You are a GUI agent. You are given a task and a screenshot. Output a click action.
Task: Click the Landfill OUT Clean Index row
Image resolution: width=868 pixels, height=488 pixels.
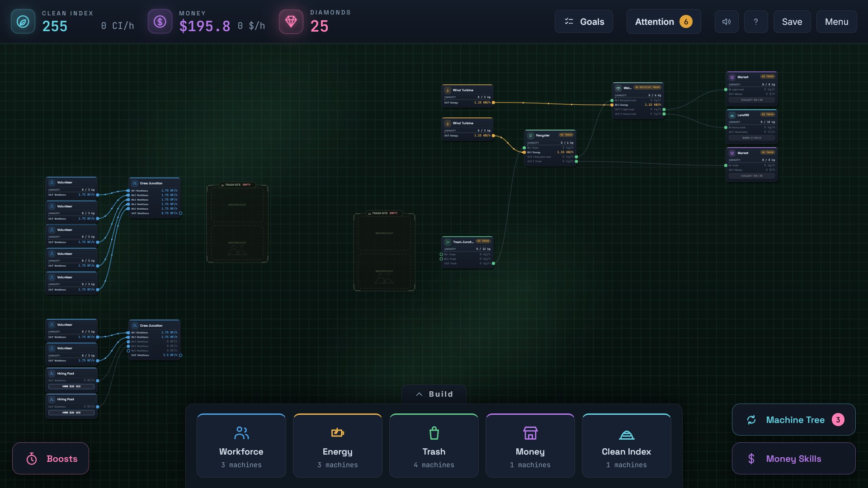coord(752,132)
